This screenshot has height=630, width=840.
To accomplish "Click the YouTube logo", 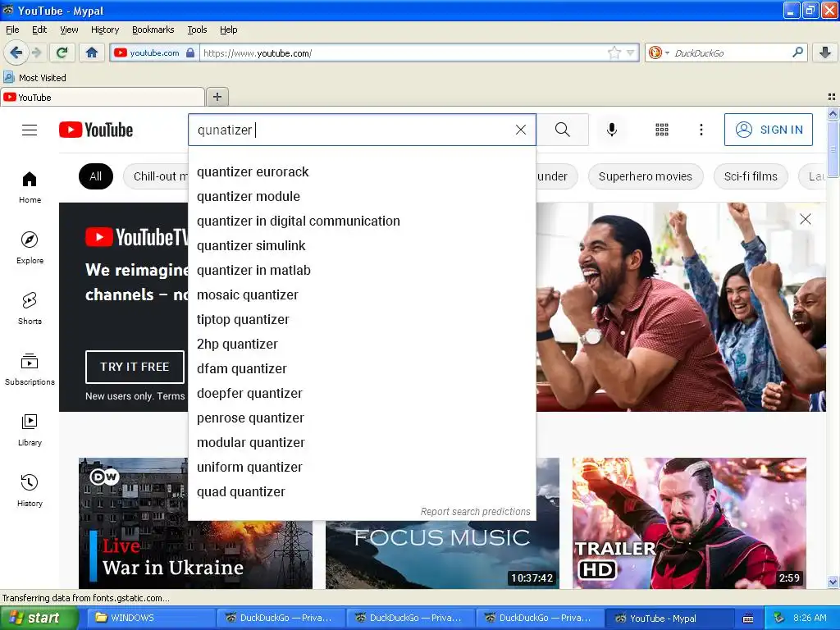I will click(x=96, y=130).
